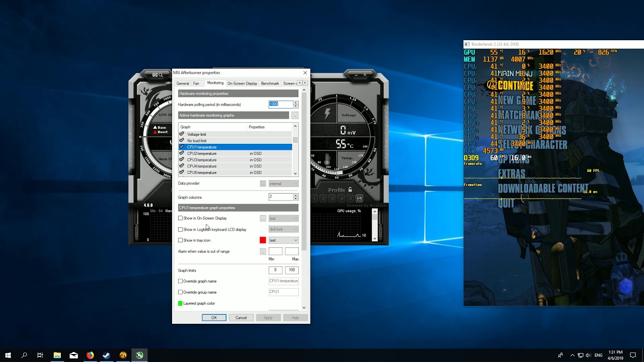Open the People icon in taskbar

560,355
